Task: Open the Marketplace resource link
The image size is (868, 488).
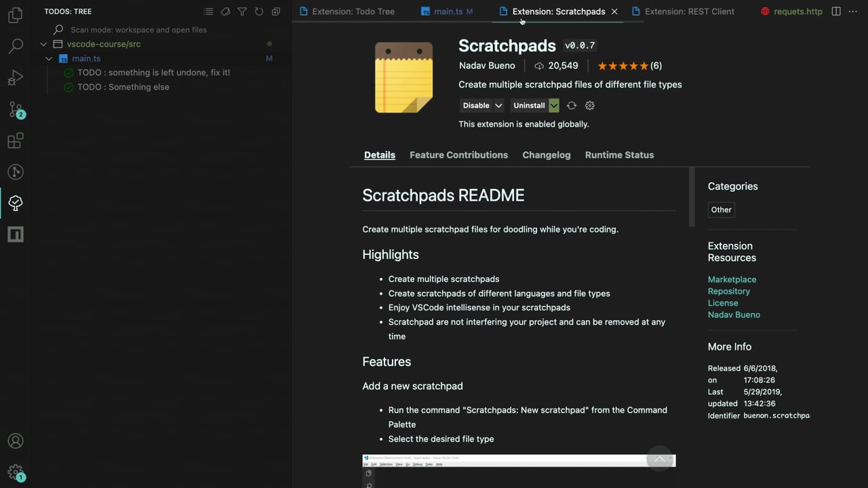Action: tap(732, 279)
